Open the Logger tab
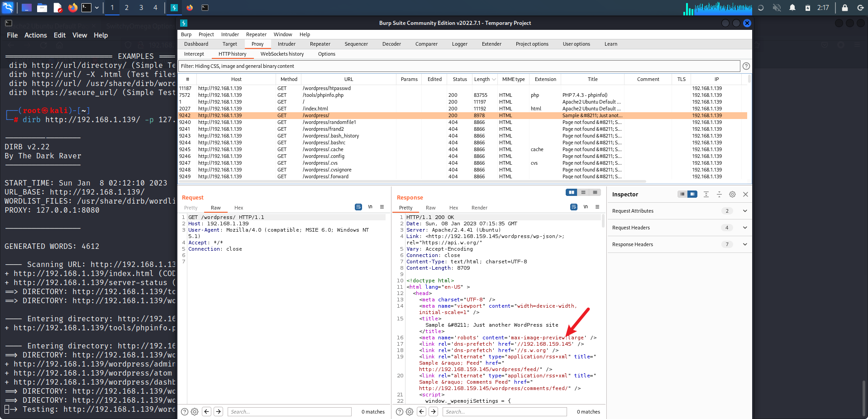Viewport: 868px width, 419px height. coord(459,44)
